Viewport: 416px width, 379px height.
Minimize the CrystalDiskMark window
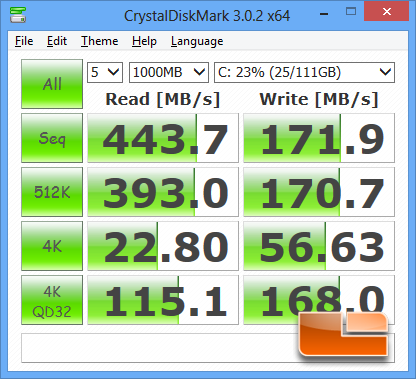(x=324, y=14)
